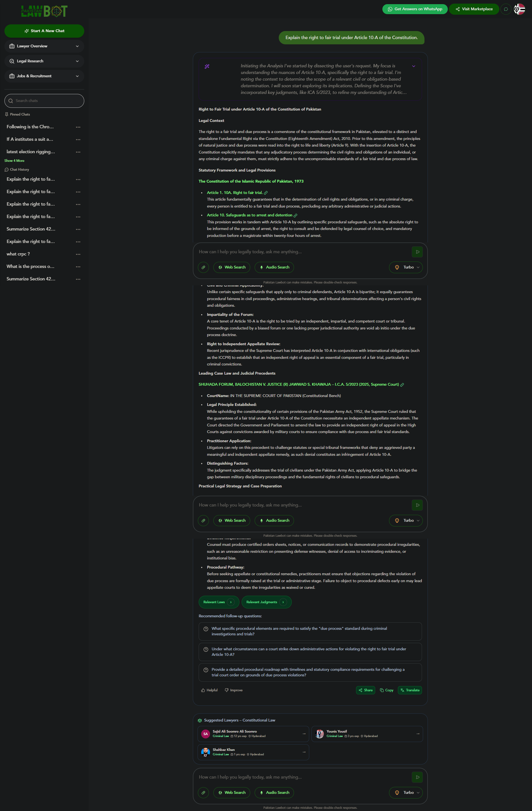Open 'What is the process o...' chat

click(30, 267)
